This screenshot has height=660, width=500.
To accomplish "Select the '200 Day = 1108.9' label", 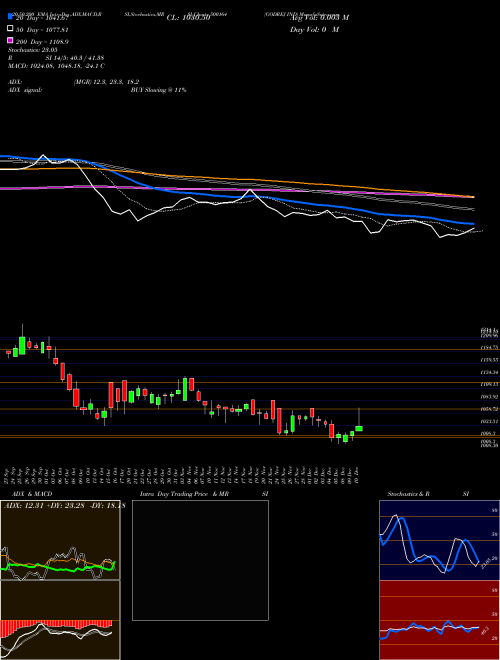I will click(42, 42).
